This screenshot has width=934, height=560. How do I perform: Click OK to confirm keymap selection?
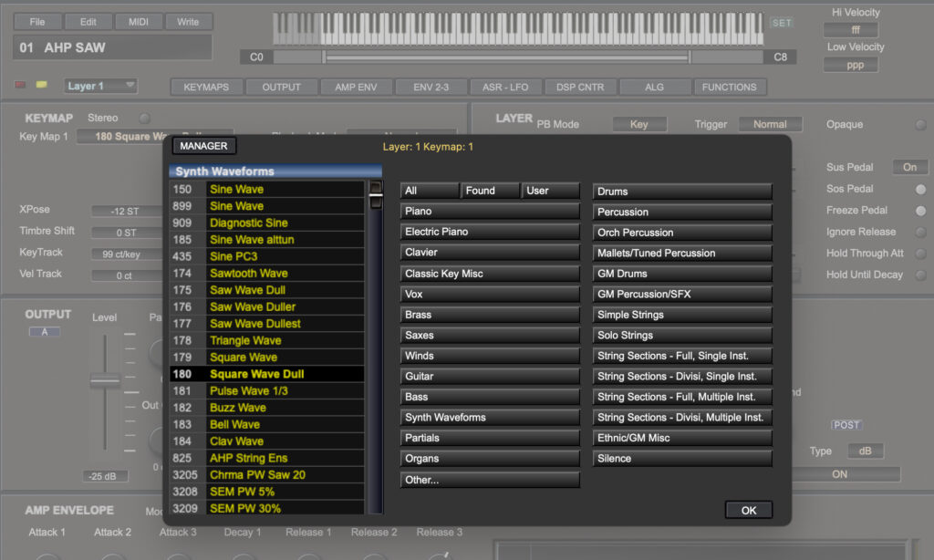tap(748, 510)
